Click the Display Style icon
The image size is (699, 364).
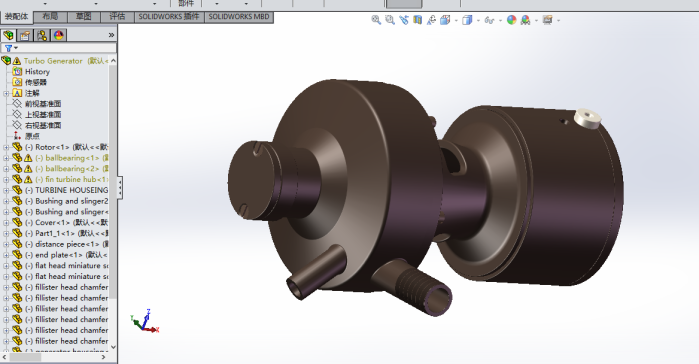467,20
